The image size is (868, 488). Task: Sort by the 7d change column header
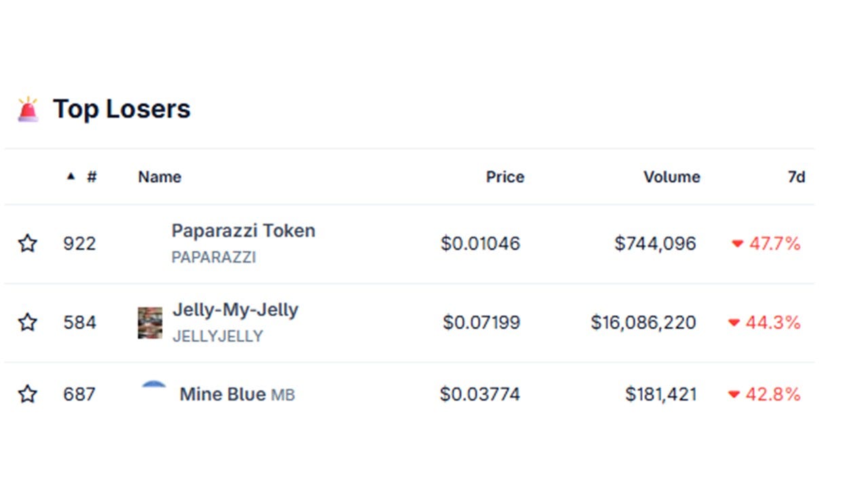pos(797,177)
